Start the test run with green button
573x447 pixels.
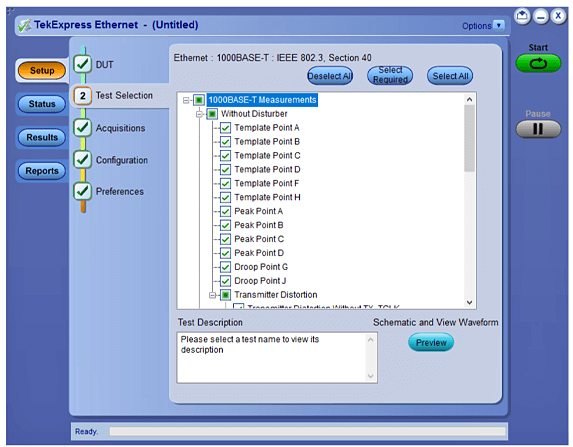tap(538, 63)
